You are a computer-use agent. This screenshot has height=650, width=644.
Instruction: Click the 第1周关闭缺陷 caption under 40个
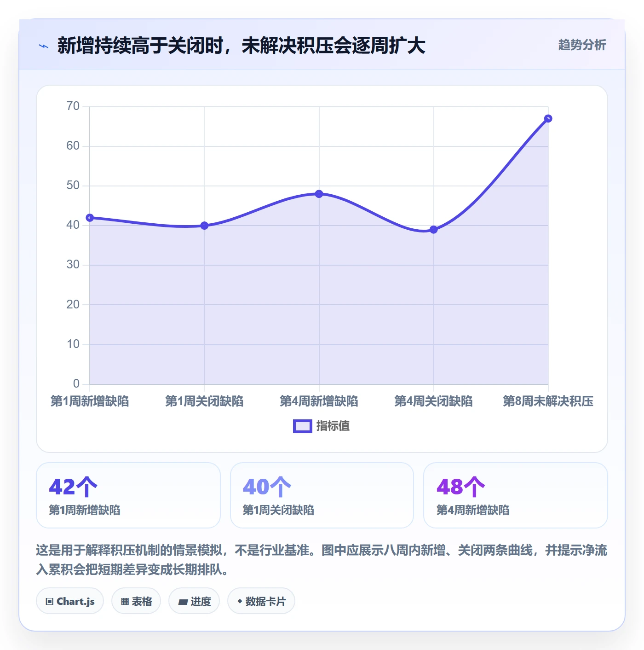click(278, 510)
